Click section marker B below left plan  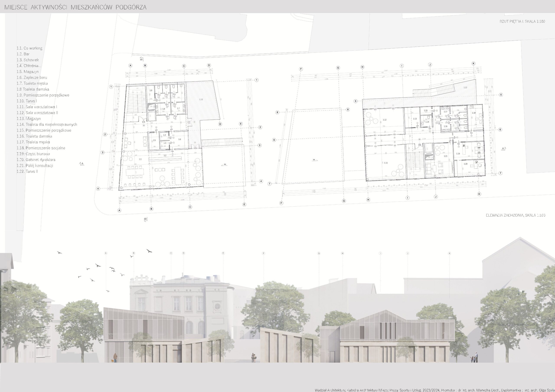tap(145, 219)
